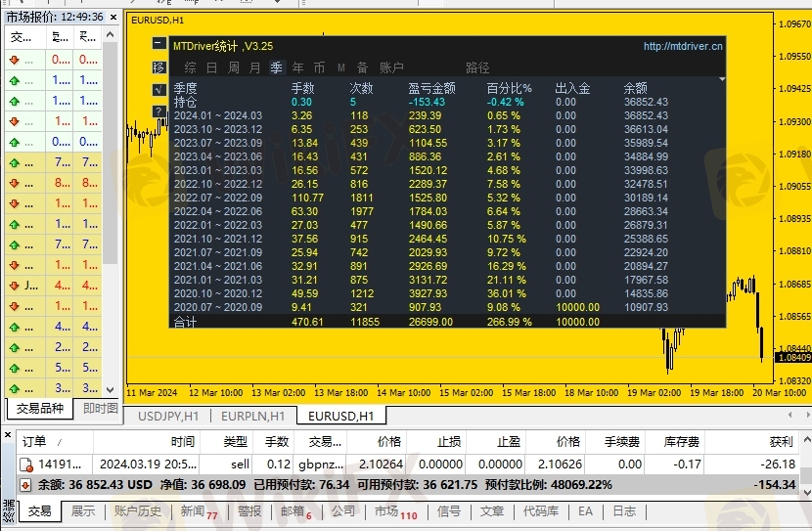
Task: Select the 日 daily tab in MTDriver
Action: pos(211,67)
